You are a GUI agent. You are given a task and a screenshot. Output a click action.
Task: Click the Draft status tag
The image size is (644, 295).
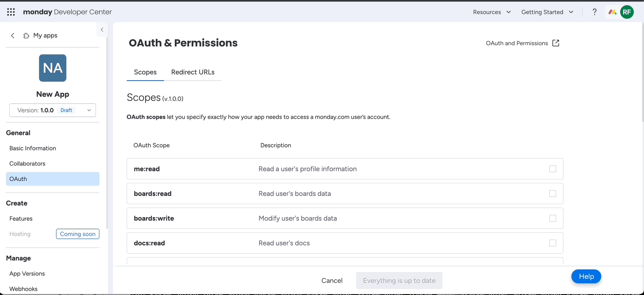pyautogui.click(x=67, y=110)
